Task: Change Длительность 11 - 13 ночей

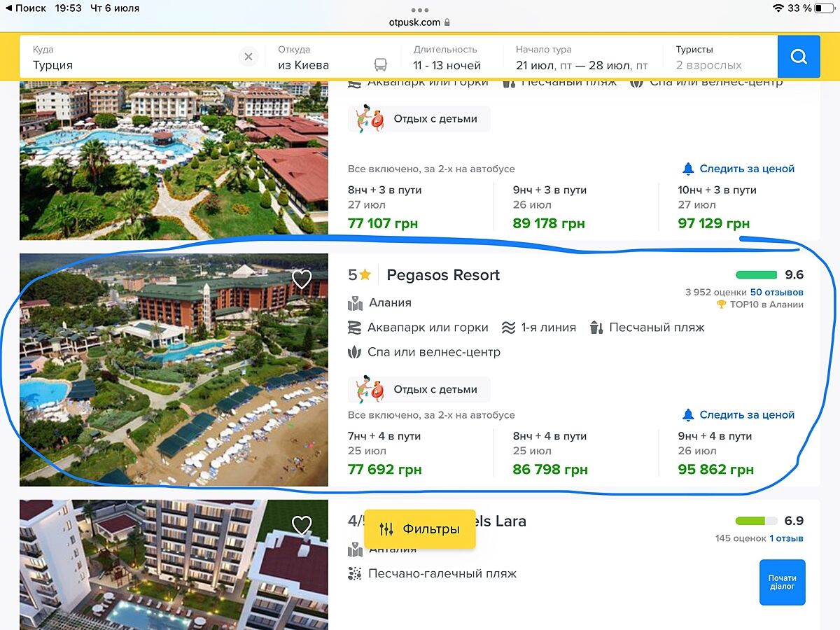Action: (x=448, y=57)
